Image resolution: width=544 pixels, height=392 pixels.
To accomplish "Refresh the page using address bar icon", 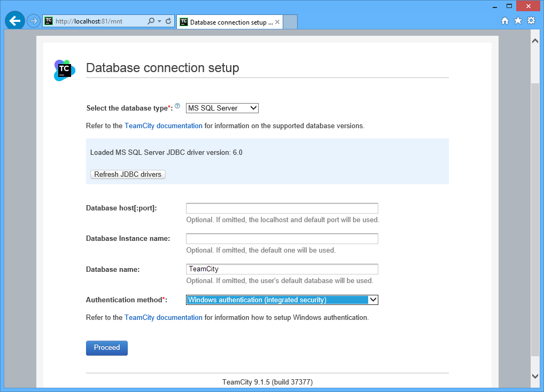I will coord(168,21).
